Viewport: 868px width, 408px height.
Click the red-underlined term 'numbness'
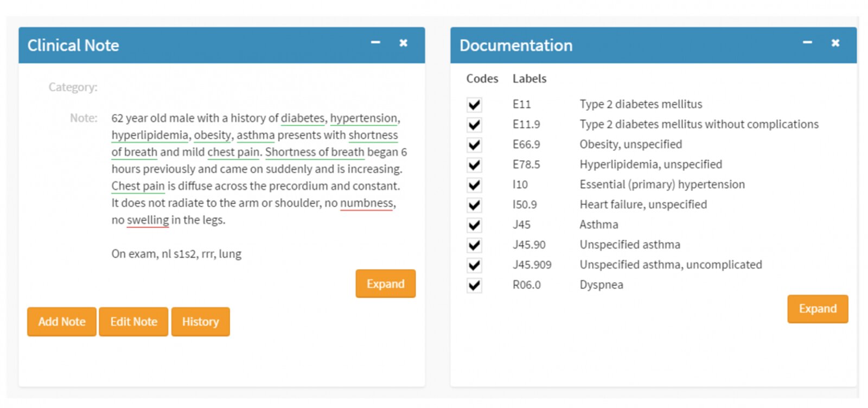click(x=366, y=203)
